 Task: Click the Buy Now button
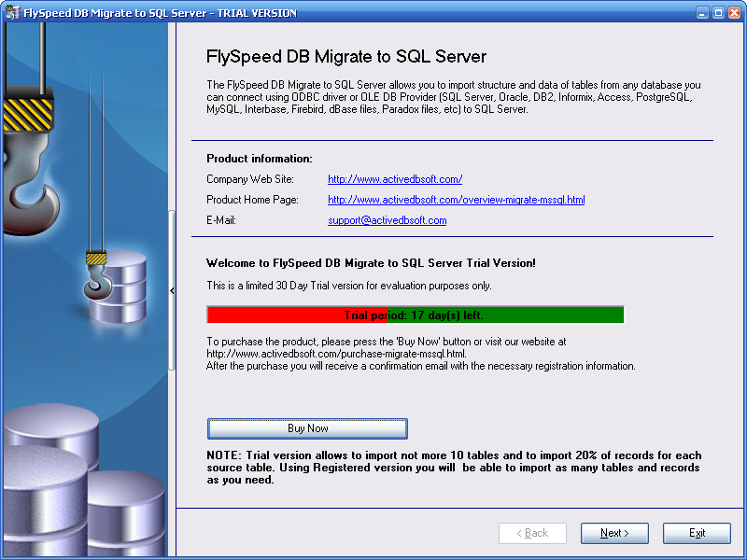point(307,428)
